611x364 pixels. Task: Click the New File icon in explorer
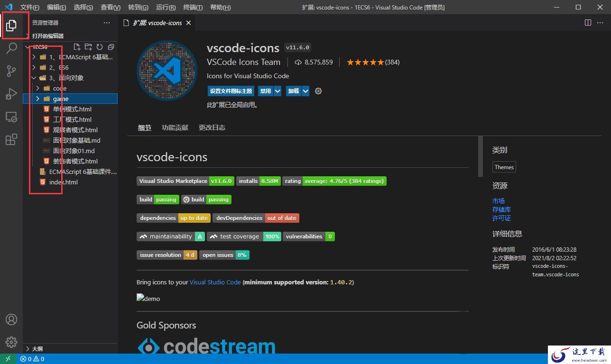click(x=77, y=47)
